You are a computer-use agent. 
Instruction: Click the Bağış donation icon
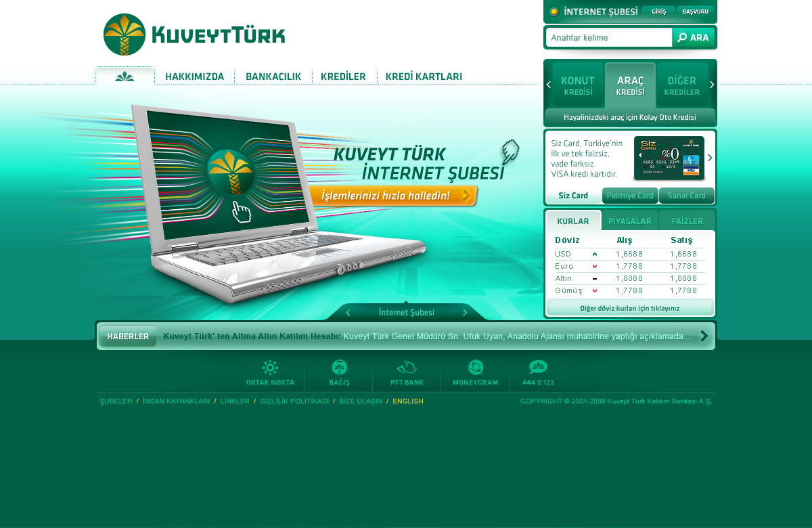[x=339, y=368]
